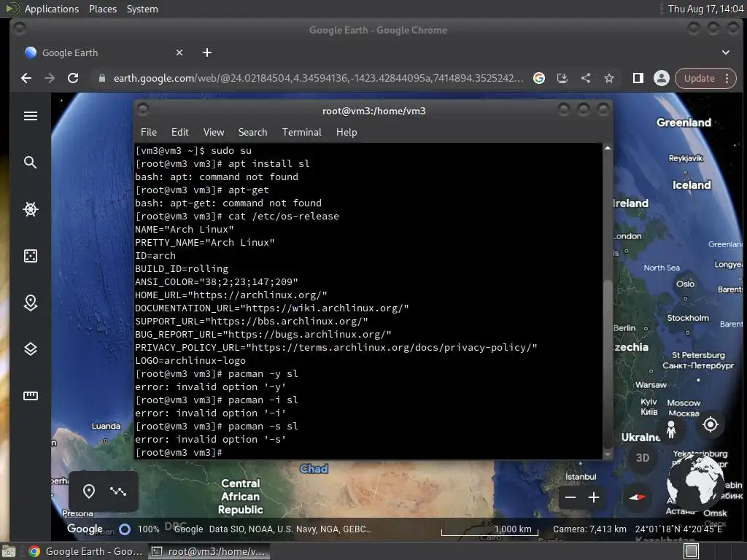Viewport: 747px width, 560px height.
Task: Click the terminal window menu button
Action: point(143,110)
